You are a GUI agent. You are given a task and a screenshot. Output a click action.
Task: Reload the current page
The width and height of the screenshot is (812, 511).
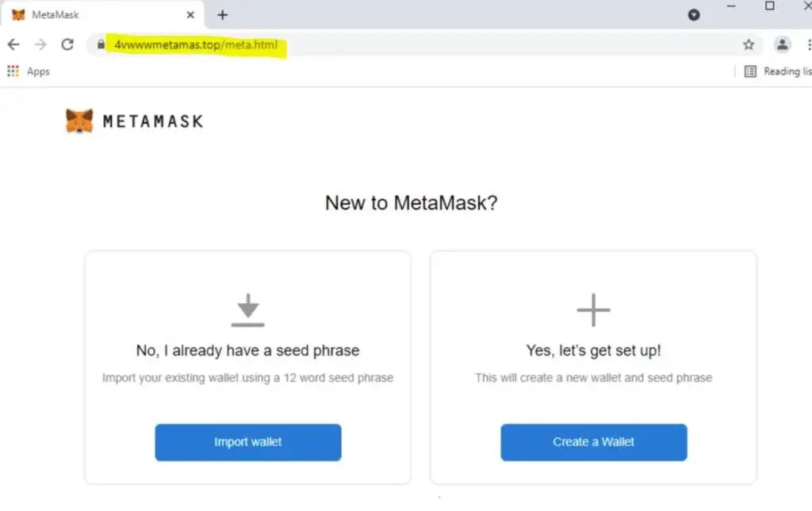click(x=67, y=44)
